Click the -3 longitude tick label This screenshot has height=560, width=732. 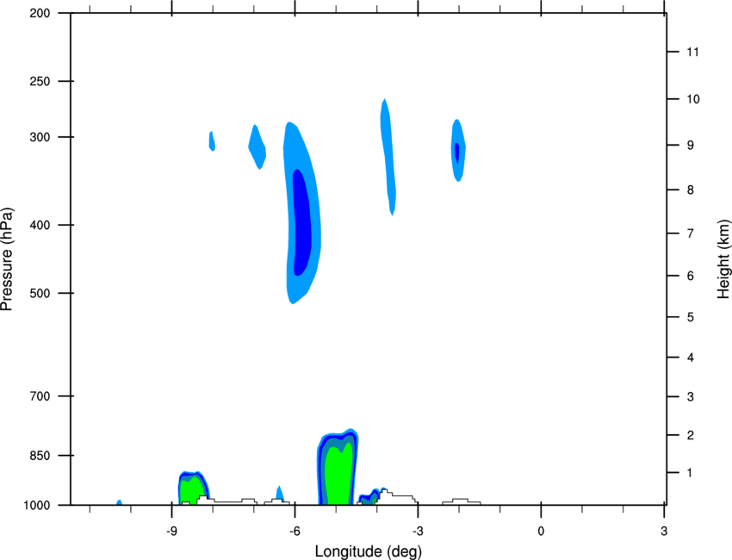pyautogui.click(x=418, y=532)
